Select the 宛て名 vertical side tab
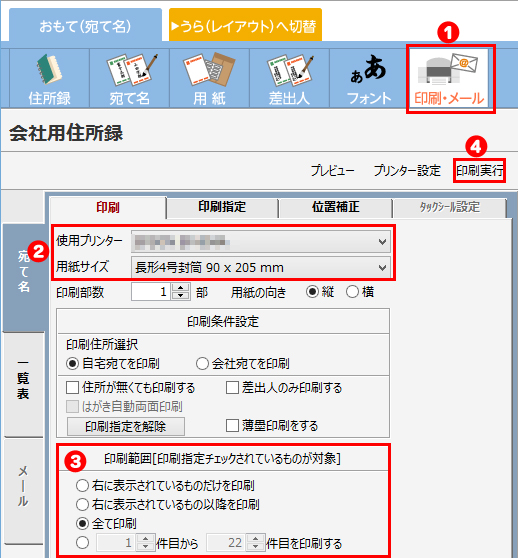This screenshot has width=518, height=558. coord(23,278)
